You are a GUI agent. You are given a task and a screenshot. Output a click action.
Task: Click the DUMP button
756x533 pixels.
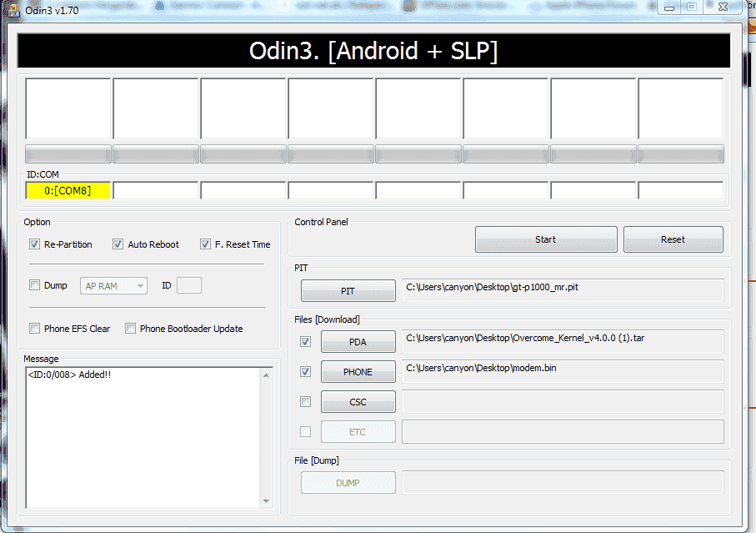(348, 482)
